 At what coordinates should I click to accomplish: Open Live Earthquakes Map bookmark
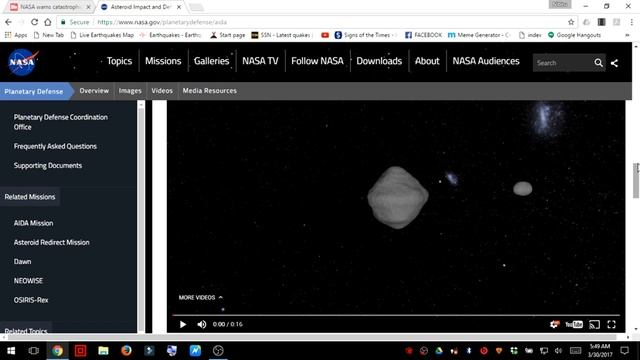pos(102,35)
